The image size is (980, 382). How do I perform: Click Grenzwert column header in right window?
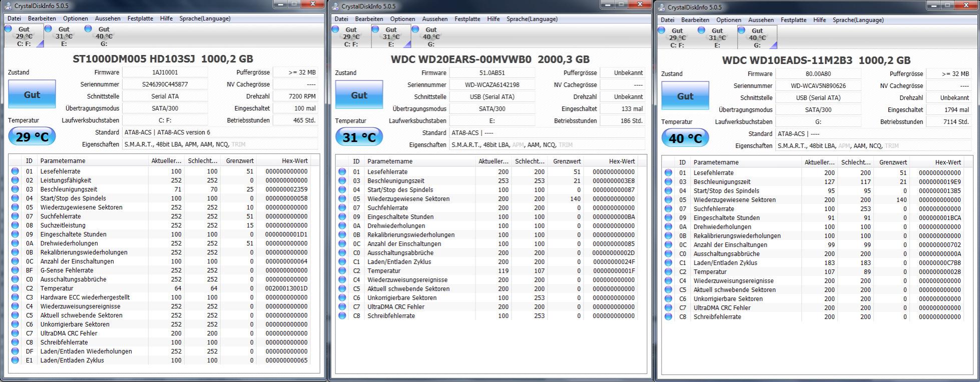tap(893, 162)
